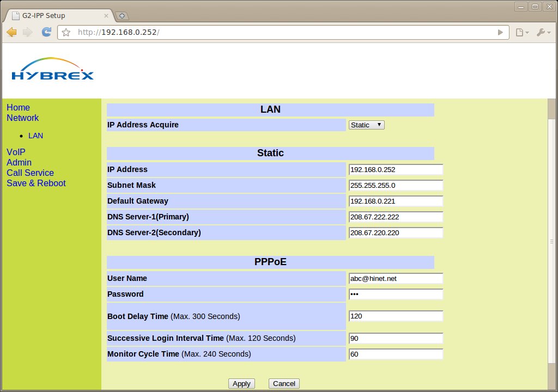Select the LAN item under Network
This screenshot has height=392, width=558.
[x=35, y=136]
